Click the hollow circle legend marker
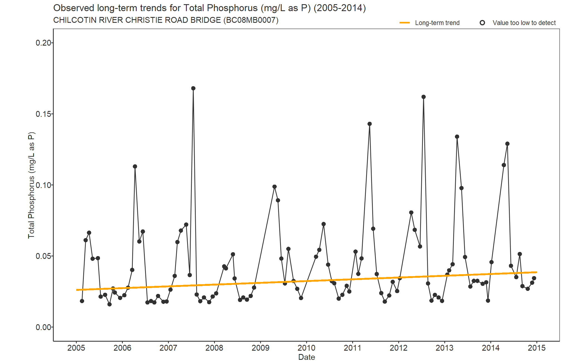The height and width of the screenshot is (364, 588). [482, 23]
